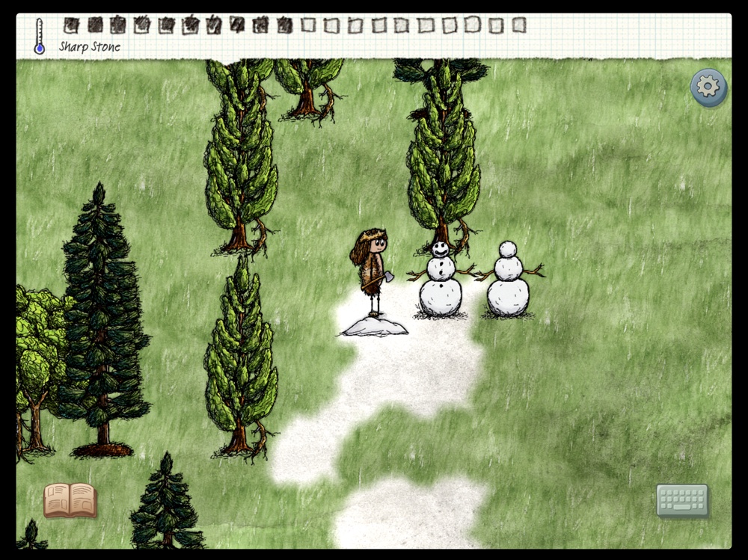Click the last empty hunger box in the row
Screen dimensions: 748x560
click(519, 25)
